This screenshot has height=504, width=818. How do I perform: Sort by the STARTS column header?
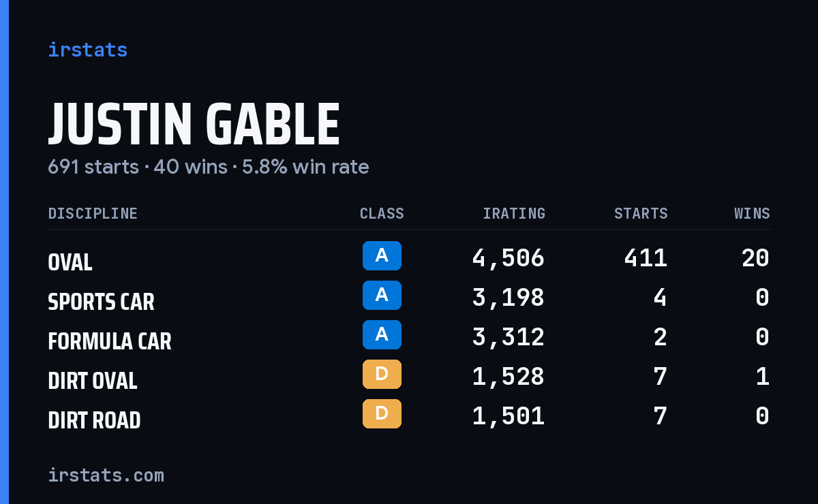641,213
